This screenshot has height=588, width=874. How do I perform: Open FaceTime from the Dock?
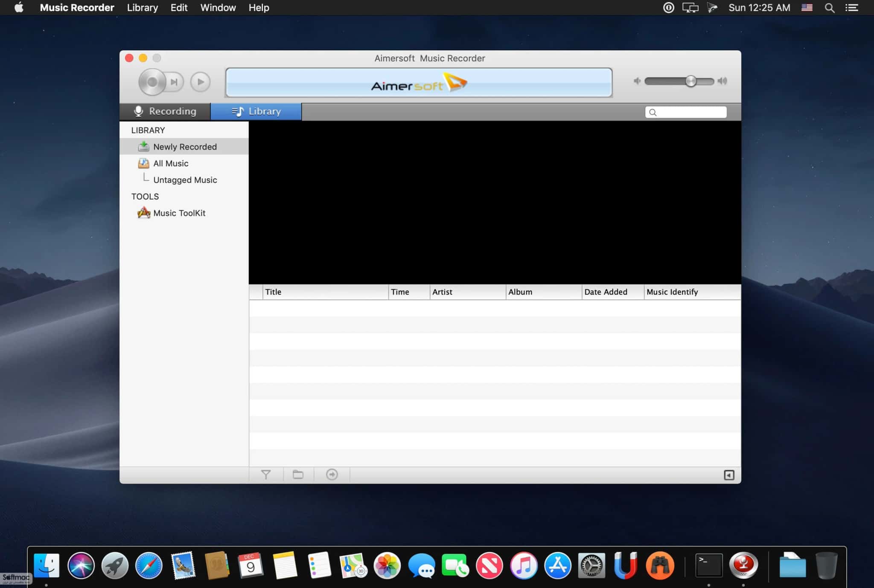pyautogui.click(x=455, y=565)
